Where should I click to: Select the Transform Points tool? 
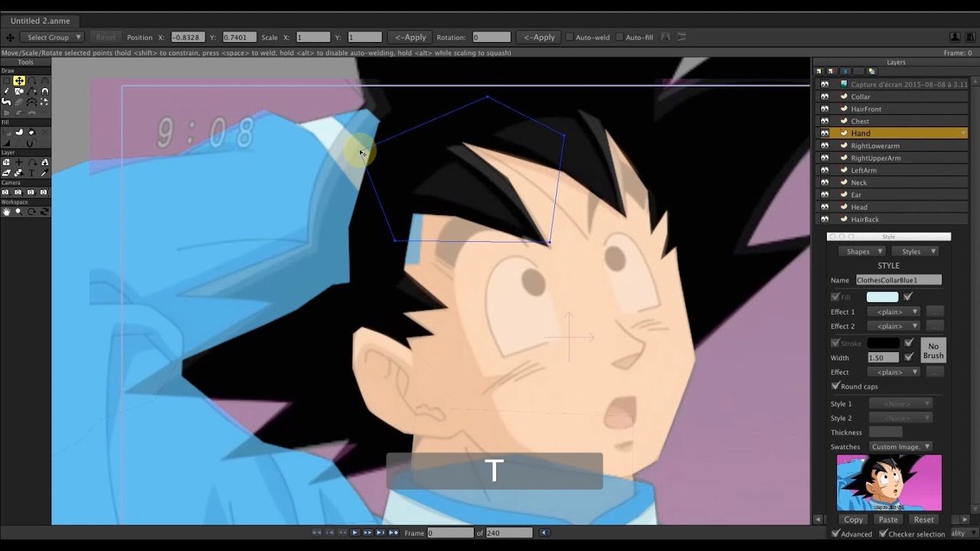(x=19, y=81)
